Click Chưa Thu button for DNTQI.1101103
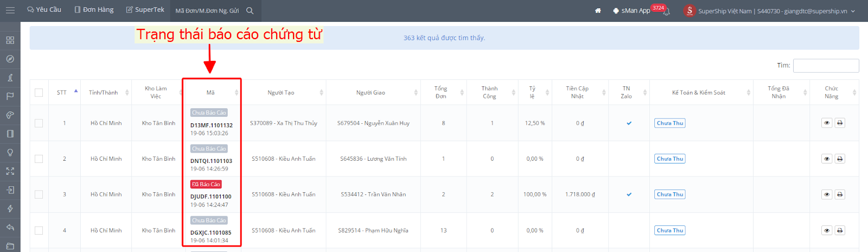This screenshot has width=868, height=252. (x=670, y=159)
